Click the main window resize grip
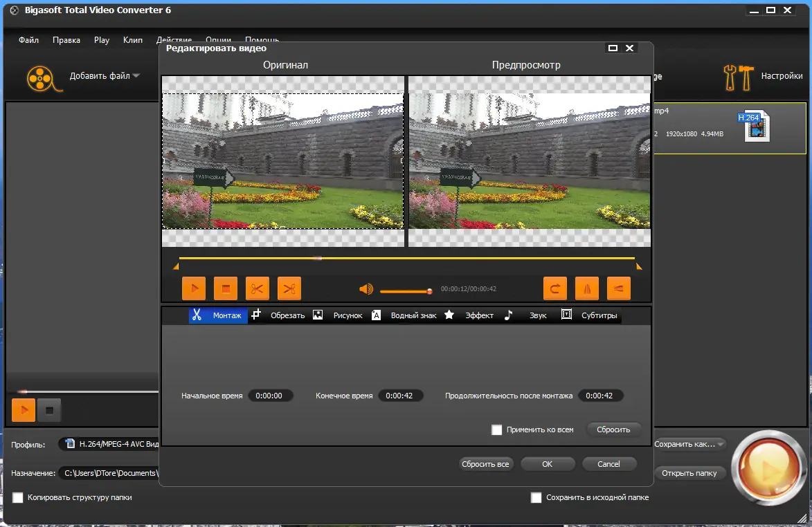This screenshot has width=812, height=527. 802,518
